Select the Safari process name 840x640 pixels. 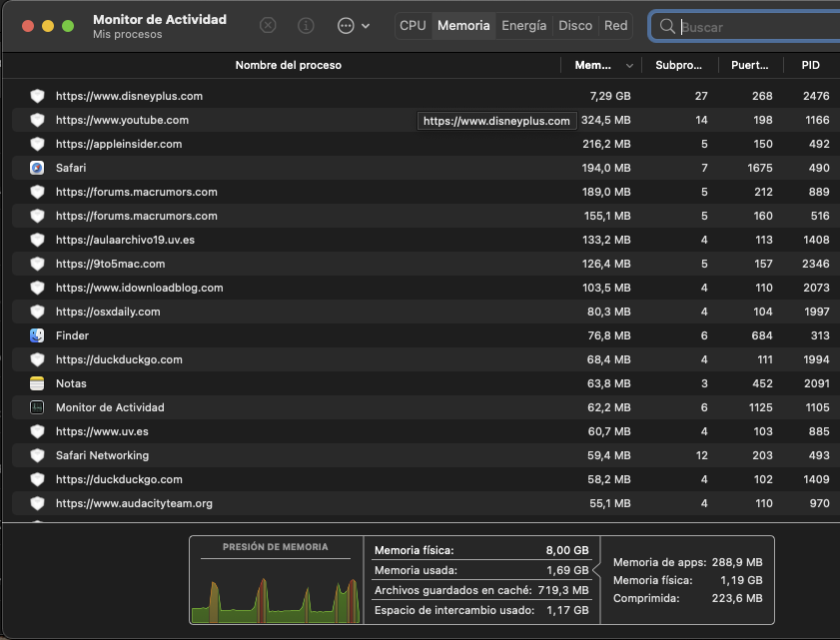tap(71, 168)
